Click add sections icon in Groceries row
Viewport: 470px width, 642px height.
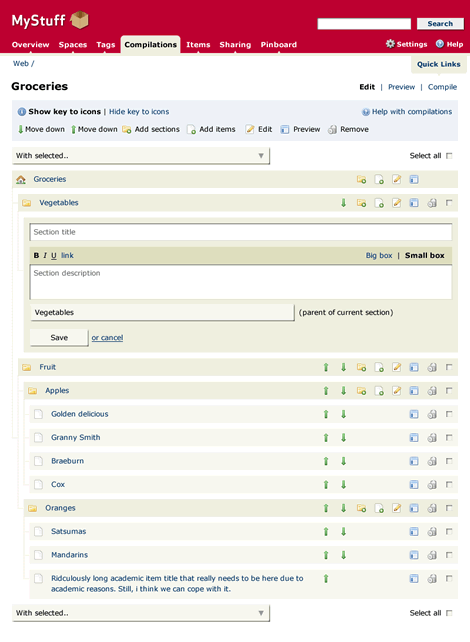[362, 179]
